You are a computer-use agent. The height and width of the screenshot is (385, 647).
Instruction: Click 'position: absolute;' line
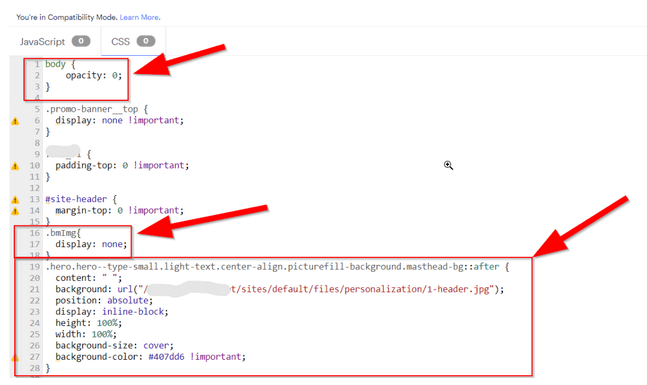[x=104, y=300]
